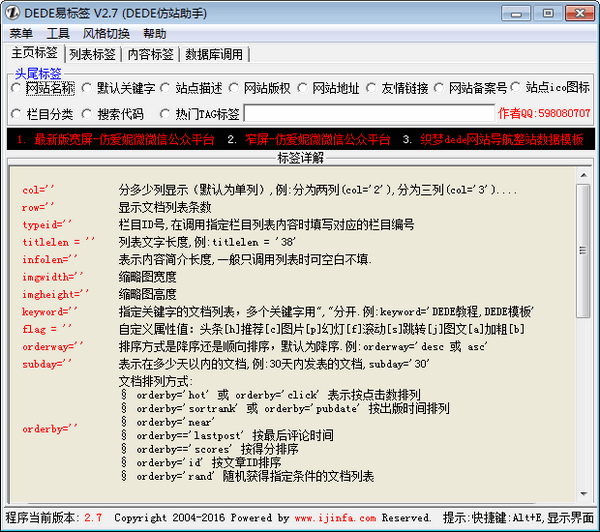Click the orderby='id' 按文章ID排序 line

[209, 463]
